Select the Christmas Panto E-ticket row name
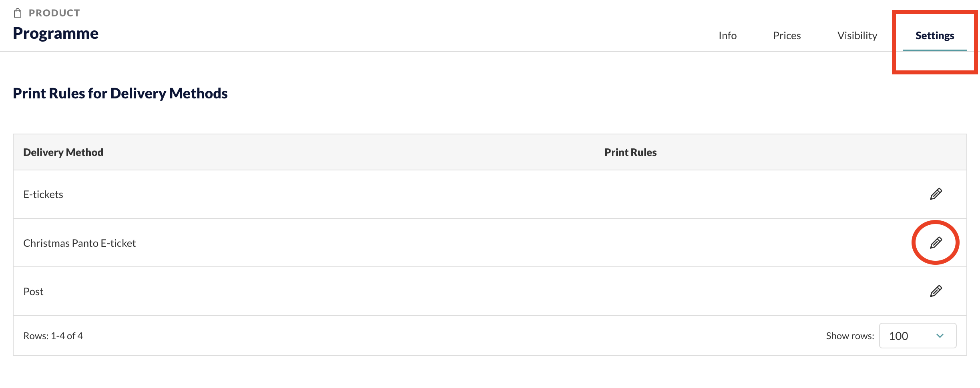 click(x=79, y=243)
